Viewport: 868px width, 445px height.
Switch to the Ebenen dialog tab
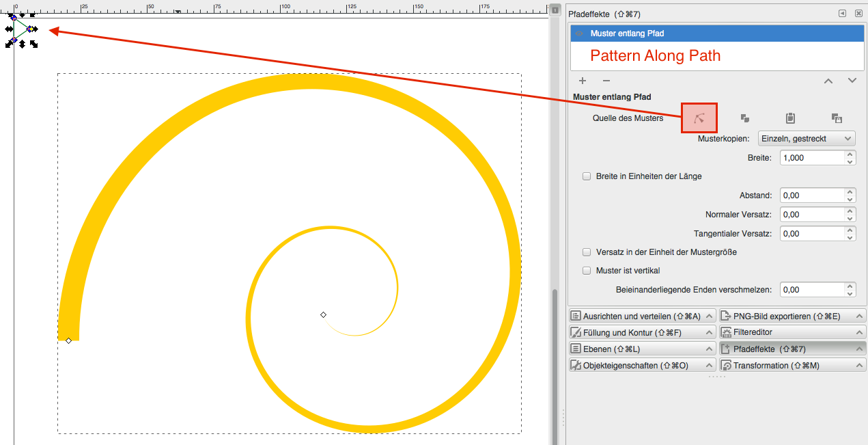click(642, 349)
